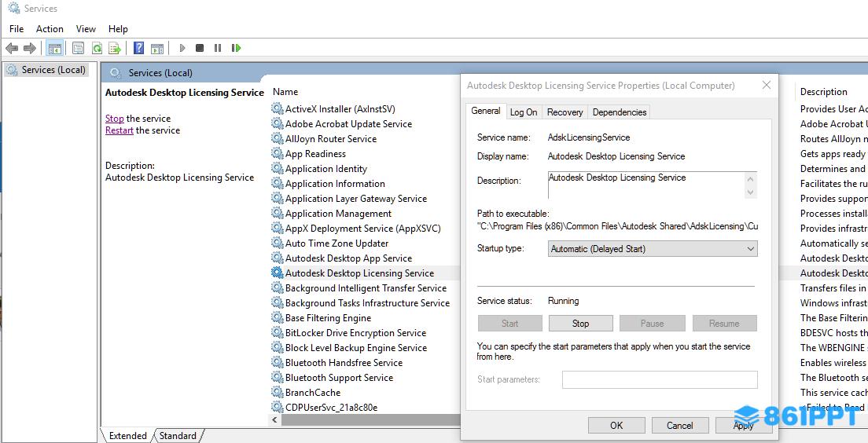Viewport: 868px width, 443px height.
Task: Click gear icon beside Autodesk Desktop Licensing Service
Action: coord(278,273)
